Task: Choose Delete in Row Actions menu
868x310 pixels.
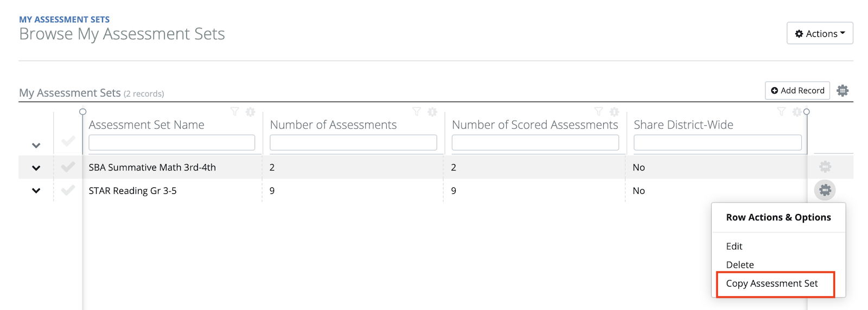Action: pyautogui.click(x=739, y=265)
